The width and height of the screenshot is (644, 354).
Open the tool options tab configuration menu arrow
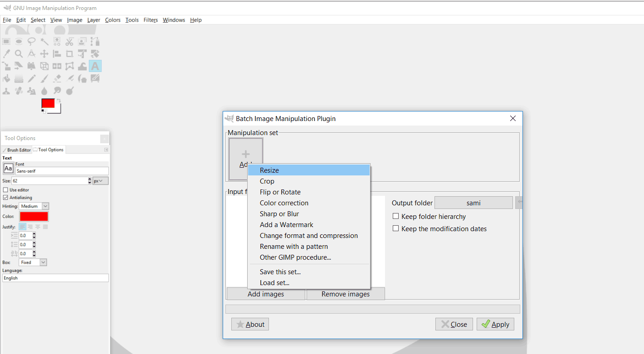(x=106, y=150)
